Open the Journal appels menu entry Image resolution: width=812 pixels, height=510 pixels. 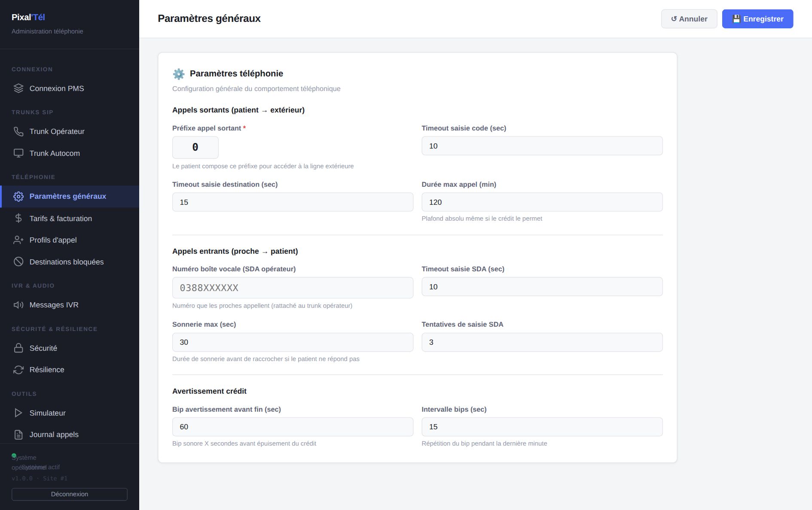70,434
